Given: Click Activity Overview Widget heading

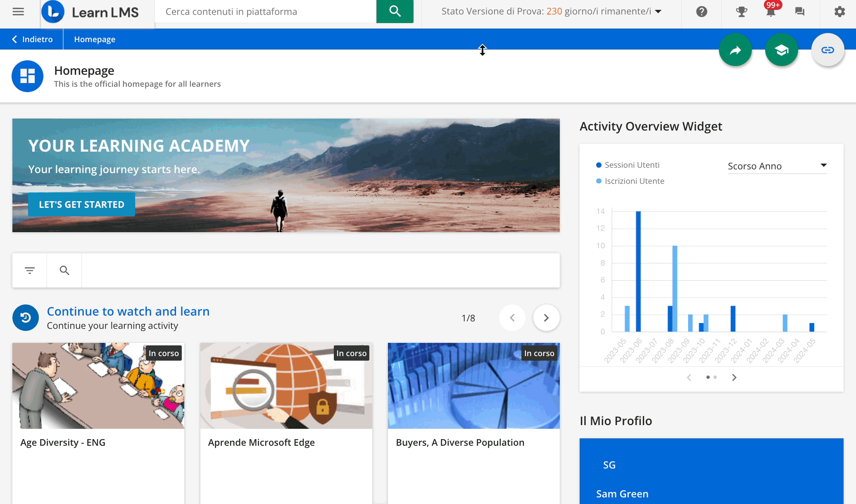Looking at the screenshot, I should coord(651,126).
